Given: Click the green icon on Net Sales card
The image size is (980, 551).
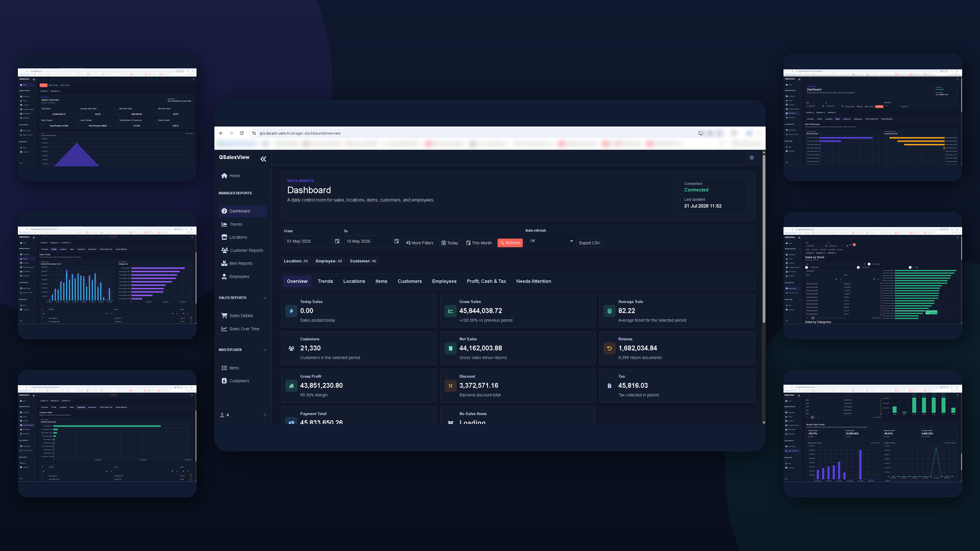Looking at the screenshot, I should pyautogui.click(x=450, y=348).
